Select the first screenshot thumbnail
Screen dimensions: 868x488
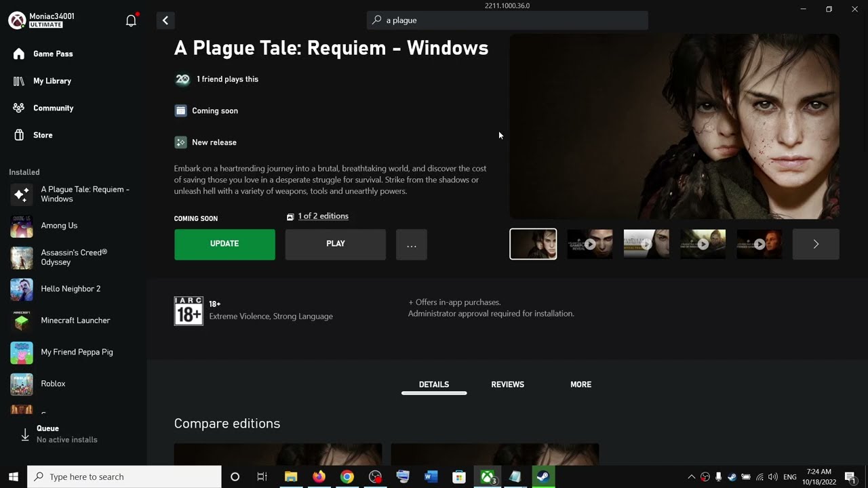[x=533, y=244]
